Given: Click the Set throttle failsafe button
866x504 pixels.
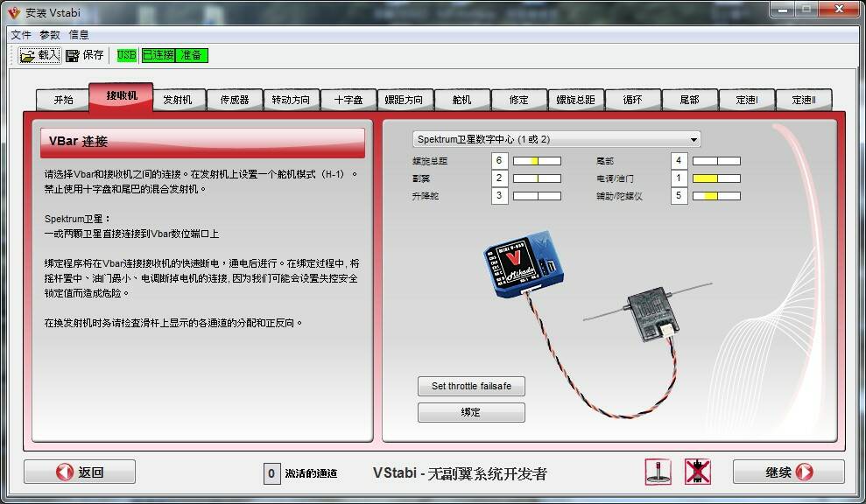Looking at the screenshot, I should 471,387.
